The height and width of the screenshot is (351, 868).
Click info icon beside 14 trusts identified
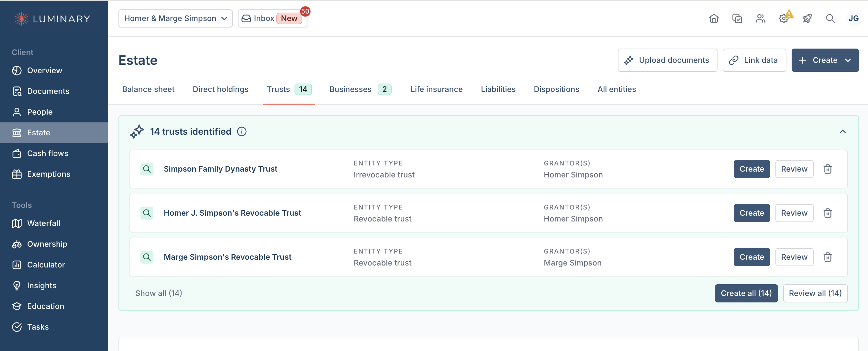[242, 131]
